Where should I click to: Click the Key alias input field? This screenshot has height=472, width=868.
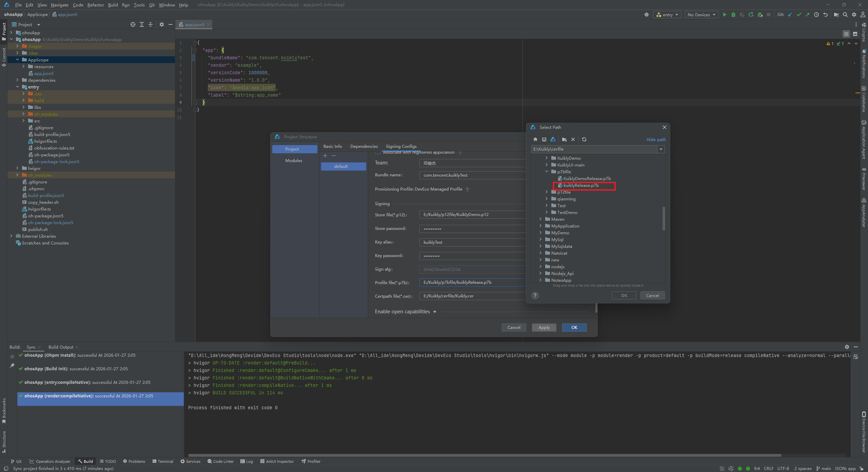[472, 242]
